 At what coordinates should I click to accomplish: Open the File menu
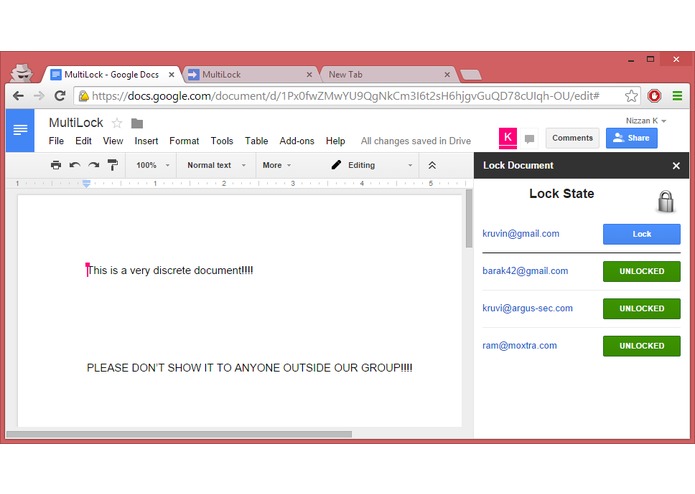point(56,141)
